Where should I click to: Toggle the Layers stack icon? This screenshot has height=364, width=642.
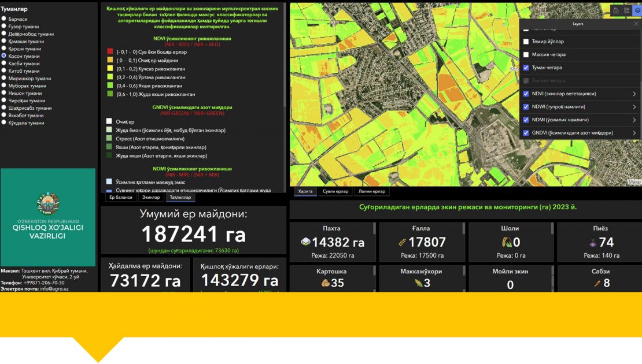click(x=637, y=10)
